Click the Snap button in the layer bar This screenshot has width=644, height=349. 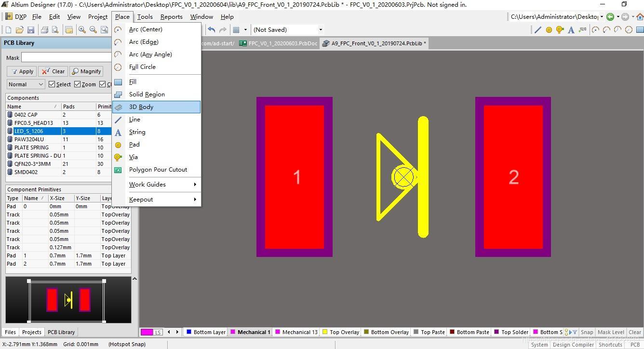point(587,332)
